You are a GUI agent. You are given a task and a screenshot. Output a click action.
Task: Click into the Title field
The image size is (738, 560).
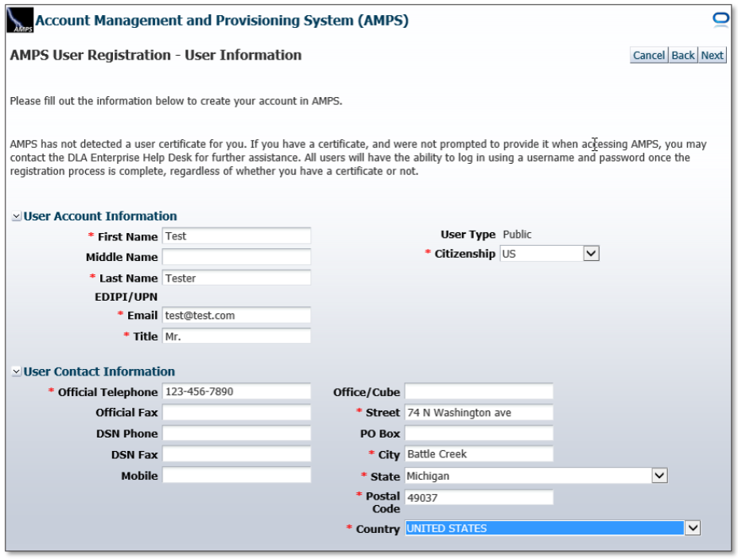point(236,336)
